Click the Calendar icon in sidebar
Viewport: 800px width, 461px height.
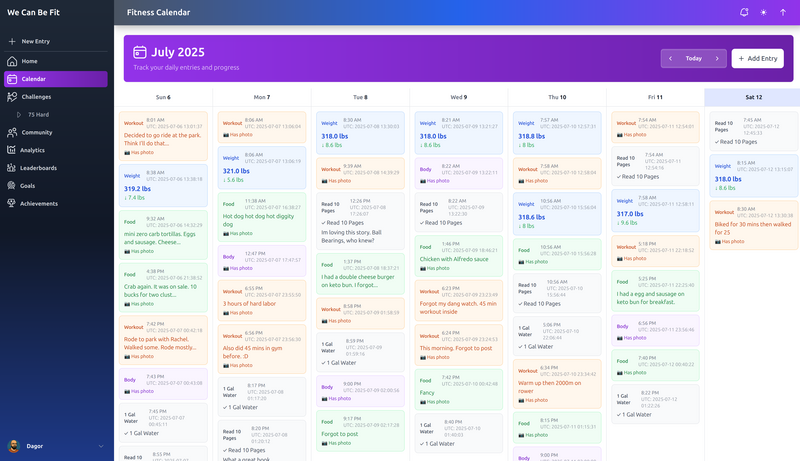12,79
